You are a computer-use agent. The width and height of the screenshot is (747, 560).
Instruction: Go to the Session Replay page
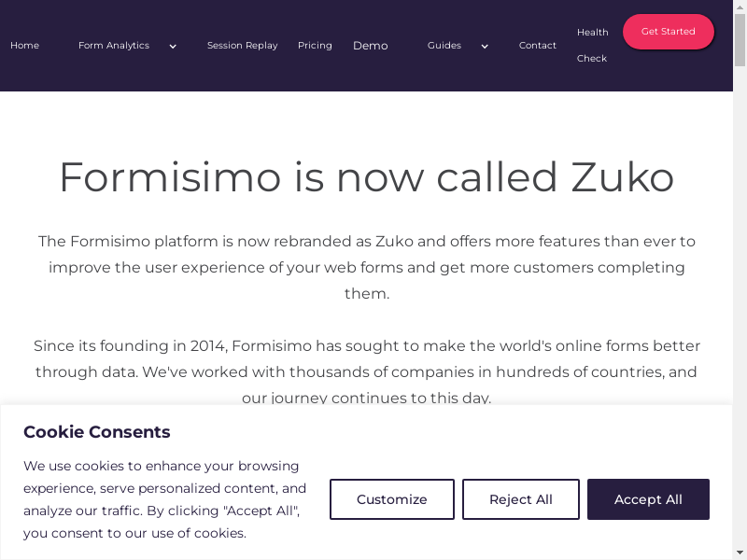point(242,46)
